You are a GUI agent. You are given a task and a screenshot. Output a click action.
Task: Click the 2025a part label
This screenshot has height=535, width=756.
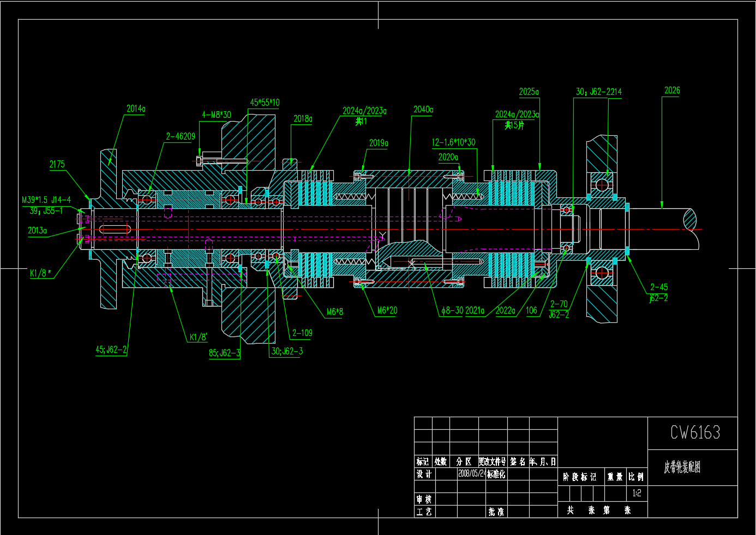(529, 92)
